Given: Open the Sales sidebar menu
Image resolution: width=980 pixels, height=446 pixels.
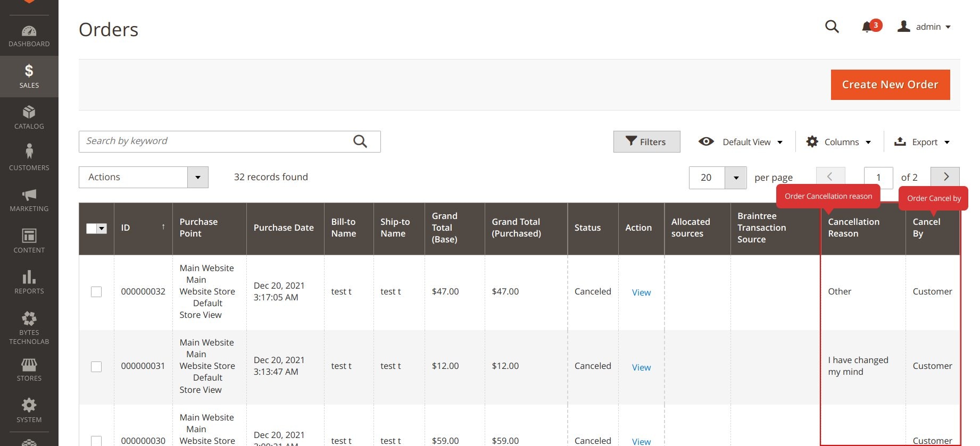Looking at the screenshot, I should [29, 76].
